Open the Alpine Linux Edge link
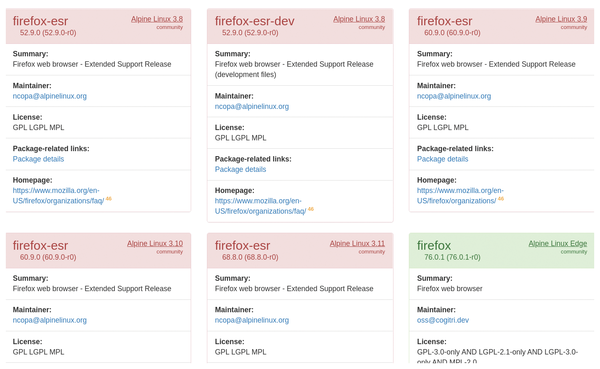 coord(558,243)
